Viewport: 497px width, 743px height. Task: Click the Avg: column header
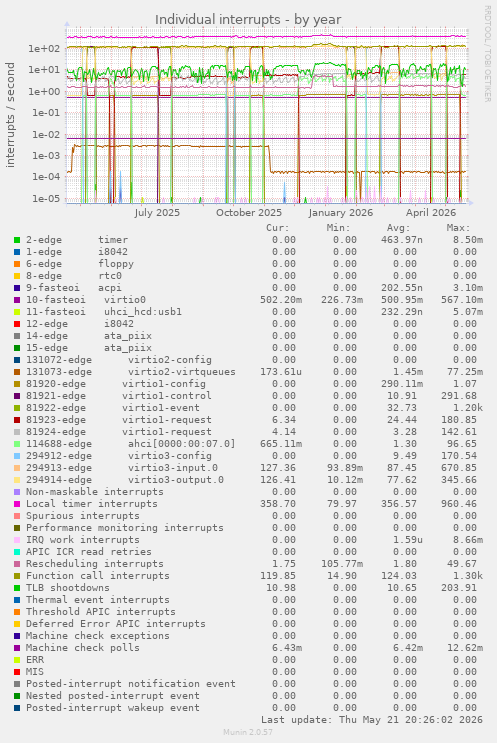(398, 228)
